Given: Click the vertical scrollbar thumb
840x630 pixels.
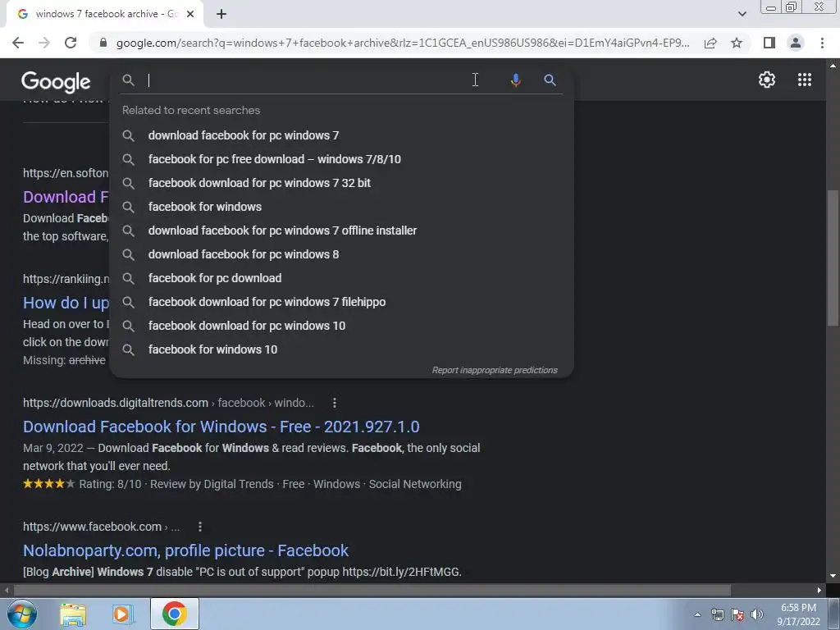Looking at the screenshot, I should [x=832, y=257].
